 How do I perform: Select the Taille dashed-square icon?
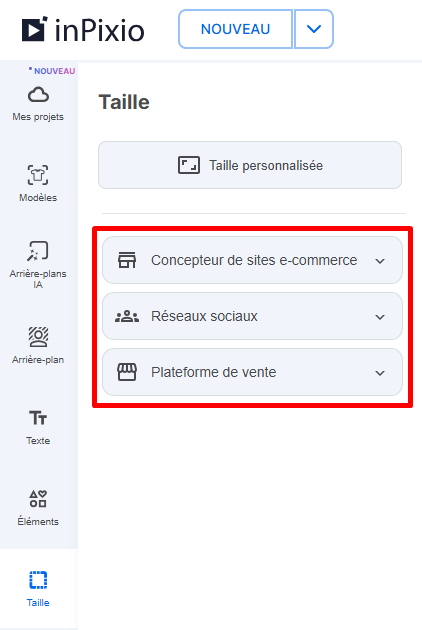coord(38,580)
